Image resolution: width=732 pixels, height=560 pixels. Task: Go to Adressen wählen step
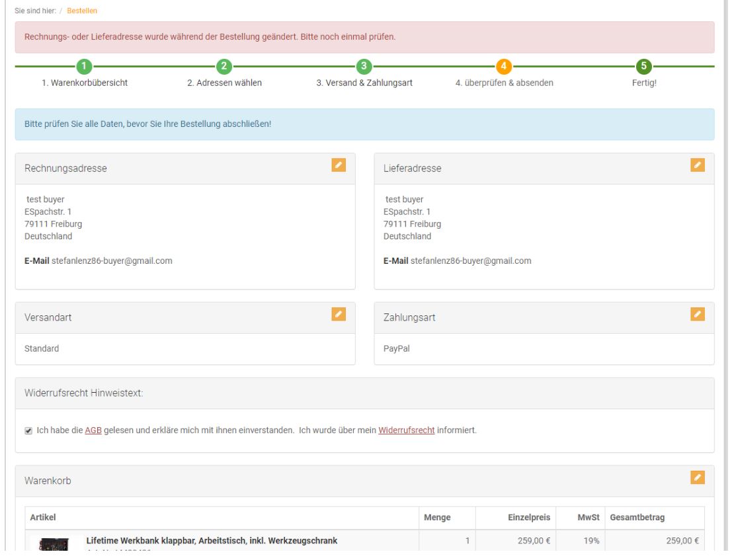click(224, 83)
